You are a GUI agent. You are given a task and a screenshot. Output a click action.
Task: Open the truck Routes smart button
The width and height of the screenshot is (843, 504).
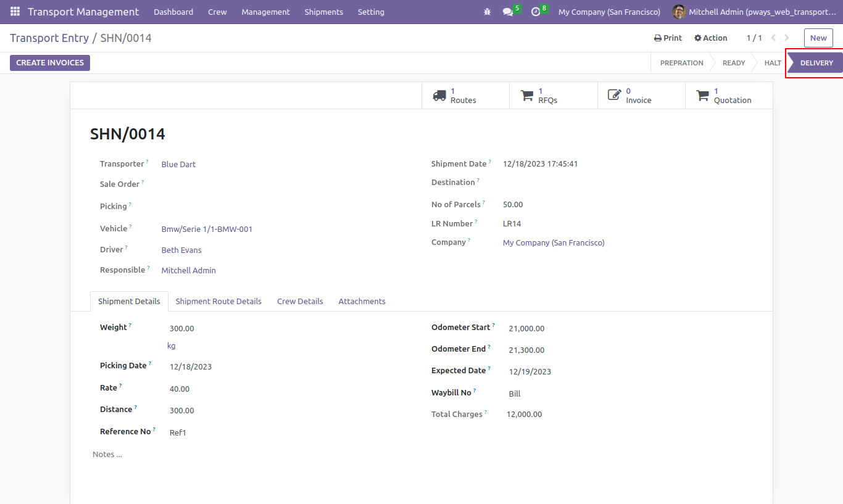pos(465,96)
